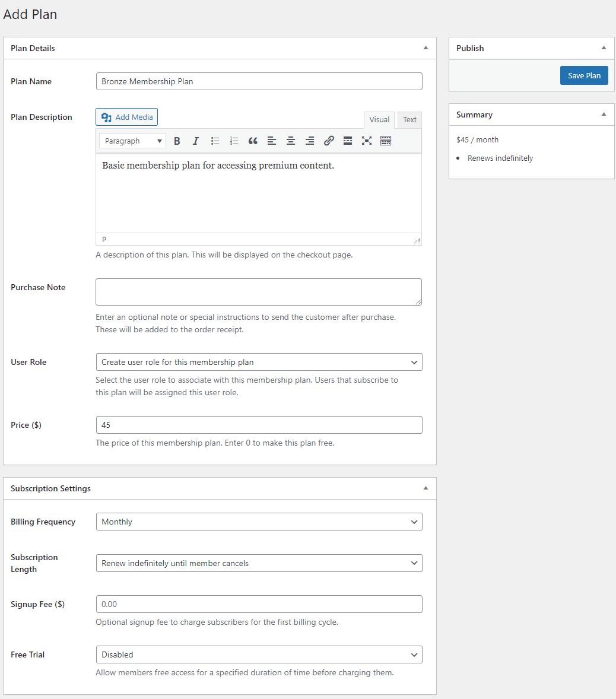
Task: Apply italic formatting in description editor
Action: (196, 141)
